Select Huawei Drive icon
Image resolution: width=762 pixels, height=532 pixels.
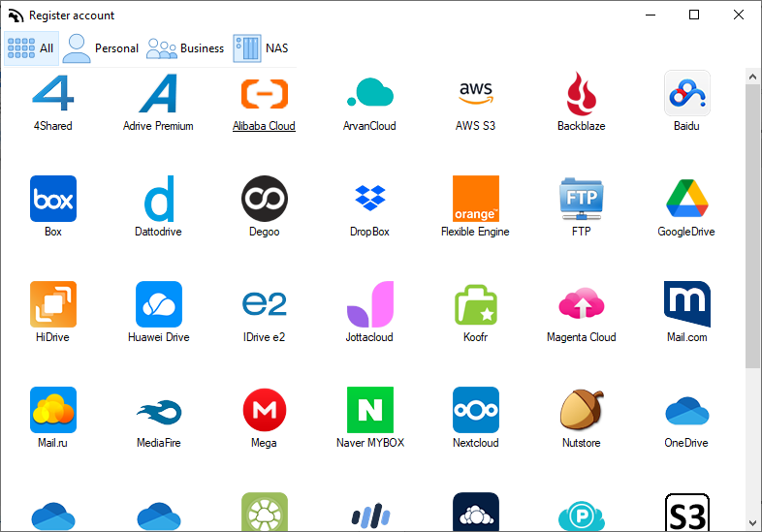click(159, 303)
